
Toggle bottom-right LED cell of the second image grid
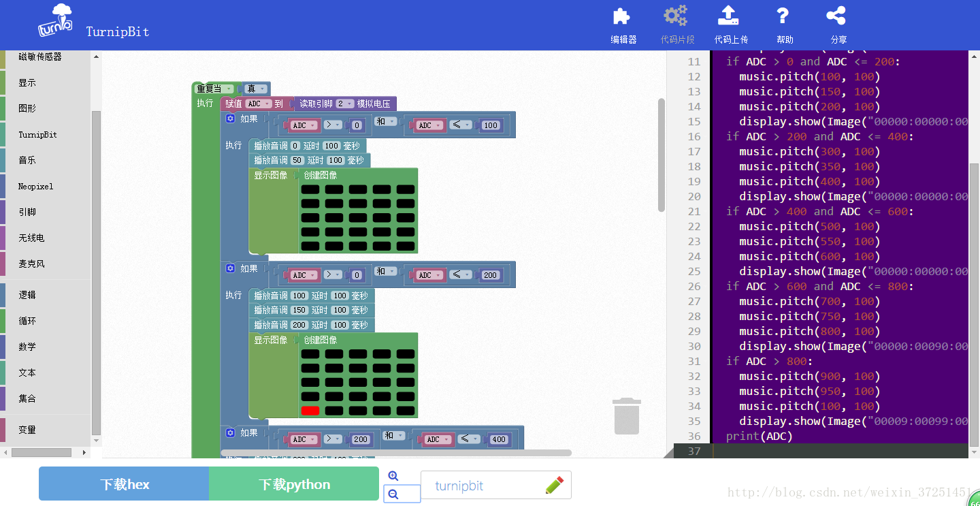point(406,411)
